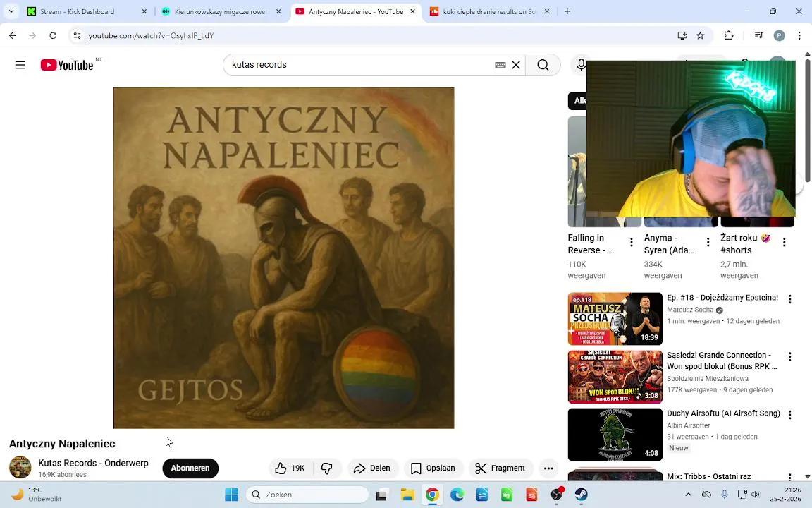Select the Antyczny Napaleniec - YouTube tab
The image size is (812, 508).
point(355,11)
